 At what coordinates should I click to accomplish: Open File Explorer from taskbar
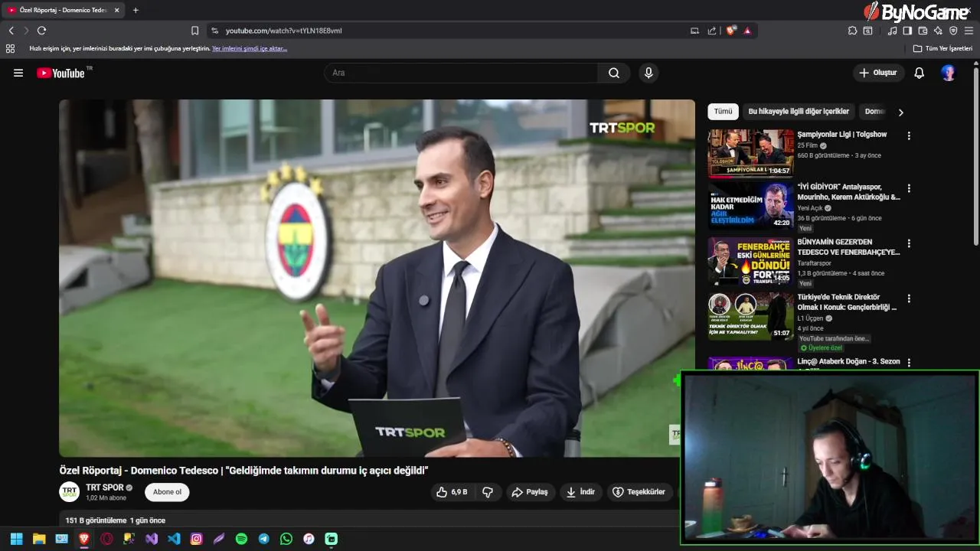coord(39,539)
